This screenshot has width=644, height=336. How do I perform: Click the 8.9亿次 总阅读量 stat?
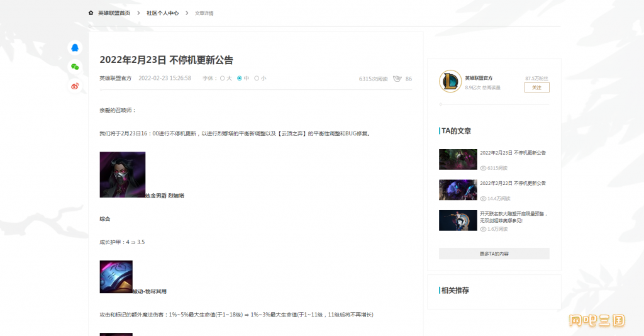pos(482,87)
